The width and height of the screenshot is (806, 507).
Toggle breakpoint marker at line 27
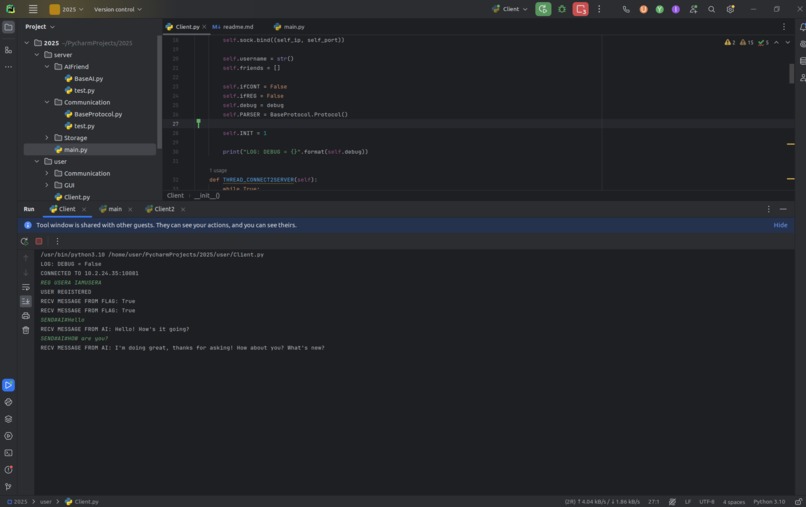coord(198,123)
